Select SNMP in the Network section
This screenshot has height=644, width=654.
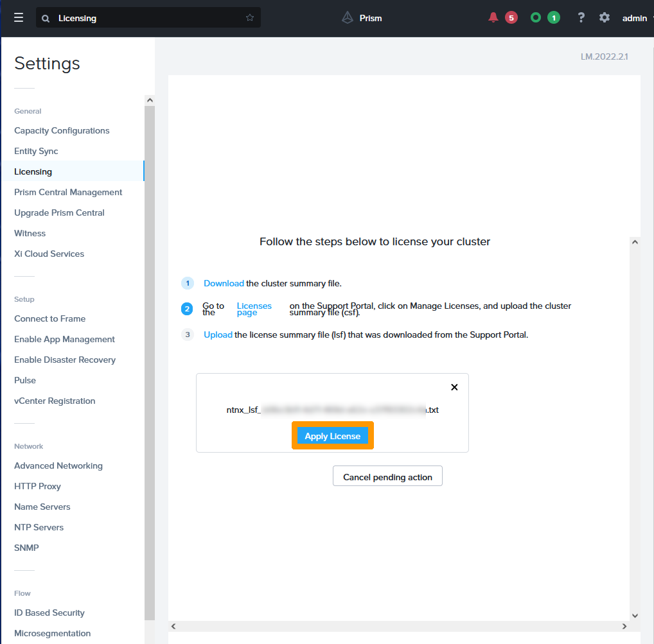click(x=27, y=547)
